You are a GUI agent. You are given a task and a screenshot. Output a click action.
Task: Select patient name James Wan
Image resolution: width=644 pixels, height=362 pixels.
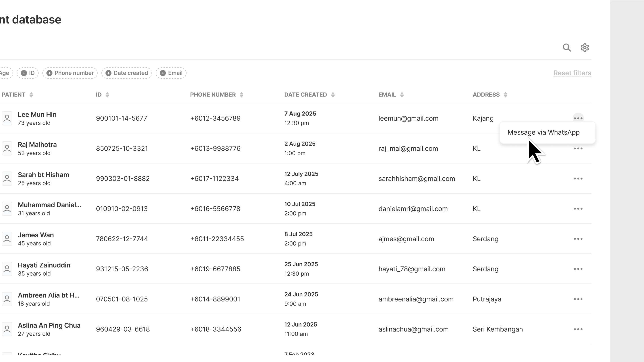tap(36, 235)
